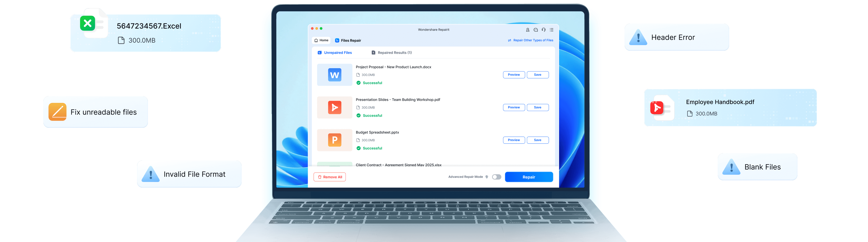Screen dimensions: 868x242
Task: Click the Advanced Repair Mode info icon
Action: click(x=487, y=177)
